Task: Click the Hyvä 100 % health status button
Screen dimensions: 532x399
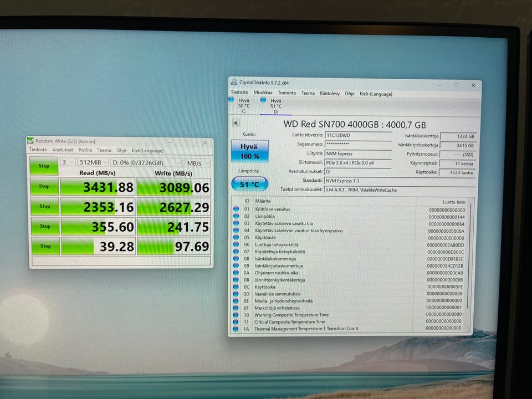Action: point(250,151)
